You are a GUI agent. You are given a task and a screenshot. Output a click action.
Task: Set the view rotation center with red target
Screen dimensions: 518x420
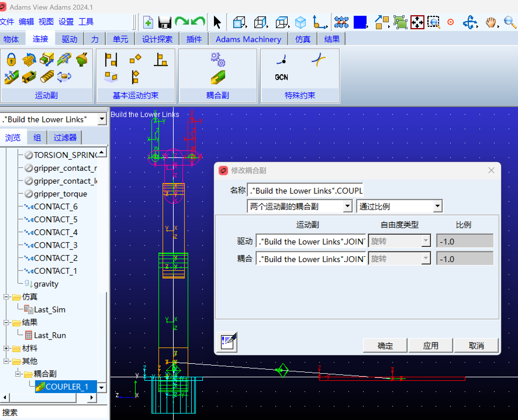pos(450,22)
